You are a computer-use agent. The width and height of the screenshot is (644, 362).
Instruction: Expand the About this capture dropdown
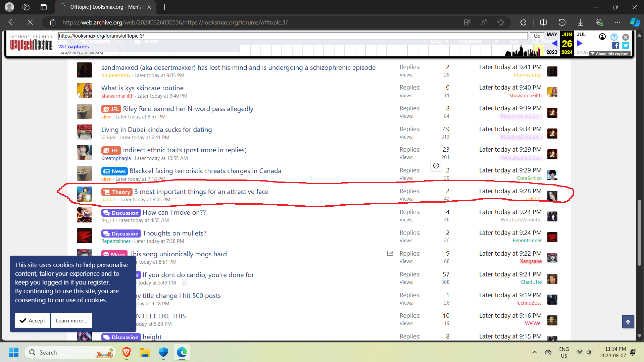click(x=609, y=54)
